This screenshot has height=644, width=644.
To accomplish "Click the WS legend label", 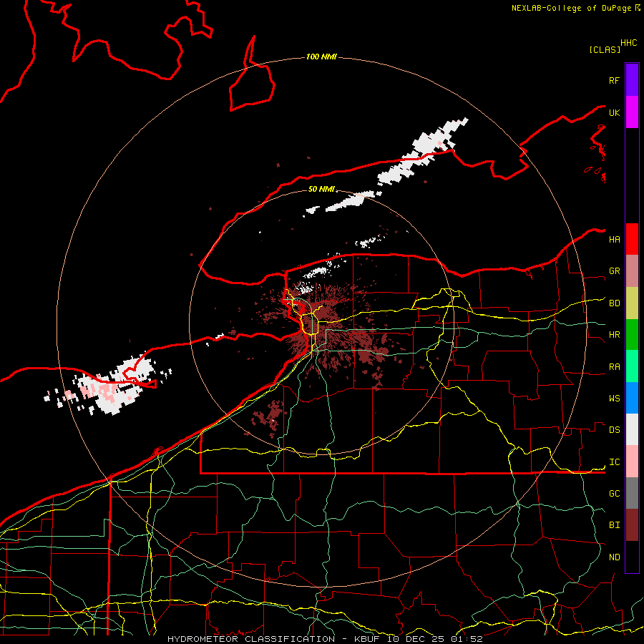I will pos(614,398).
